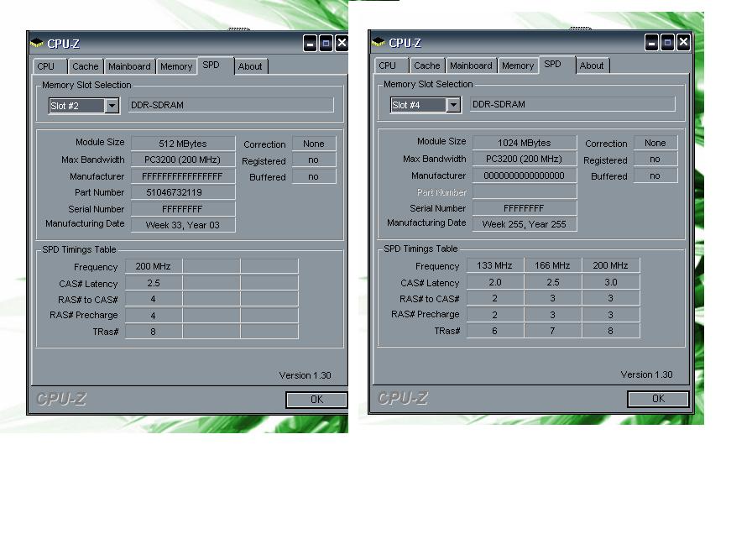Click part number 51046732119
Viewport: 752px width, 560px height.
183,192
